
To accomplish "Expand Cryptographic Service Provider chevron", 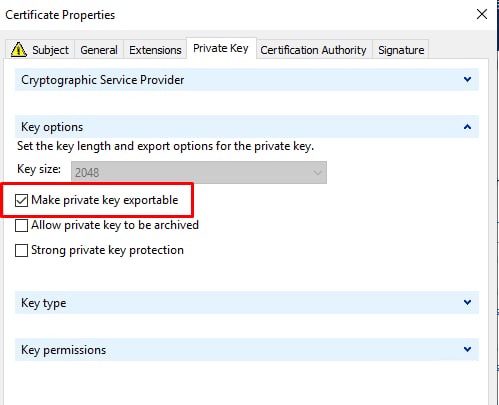I will click(x=467, y=79).
